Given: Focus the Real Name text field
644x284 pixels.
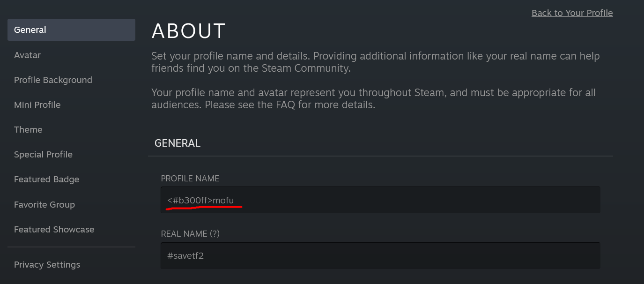Looking at the screenshot, I should pos(380,255).
